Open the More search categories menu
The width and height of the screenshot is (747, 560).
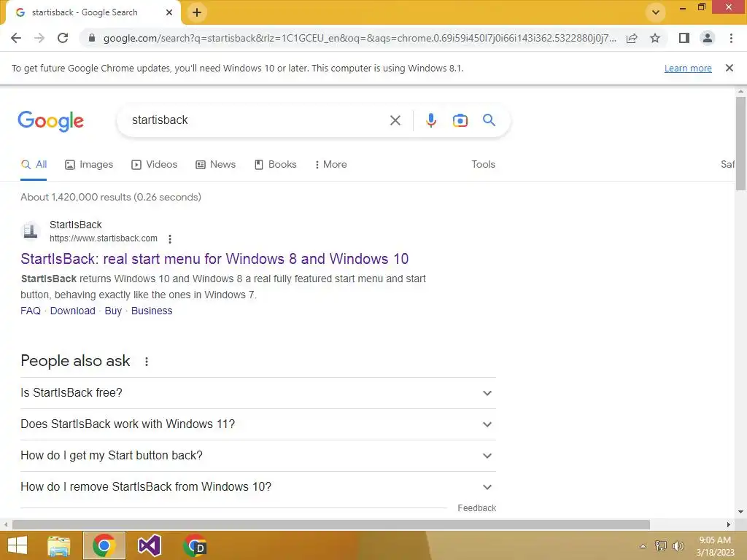[331, 164]
